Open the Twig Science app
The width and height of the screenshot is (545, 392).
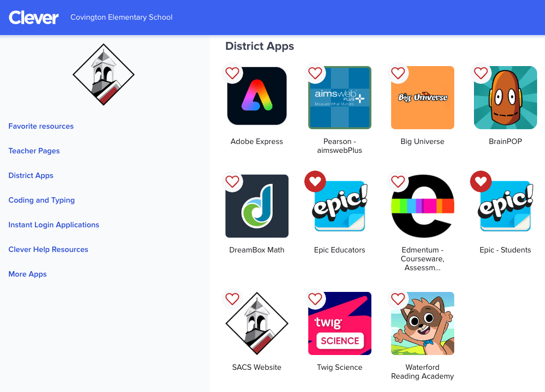coord(339,323)
